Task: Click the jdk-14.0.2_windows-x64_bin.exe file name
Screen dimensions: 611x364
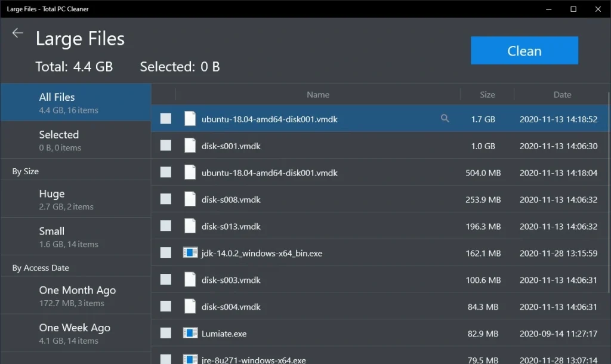Action: click(x=262, y=254)
